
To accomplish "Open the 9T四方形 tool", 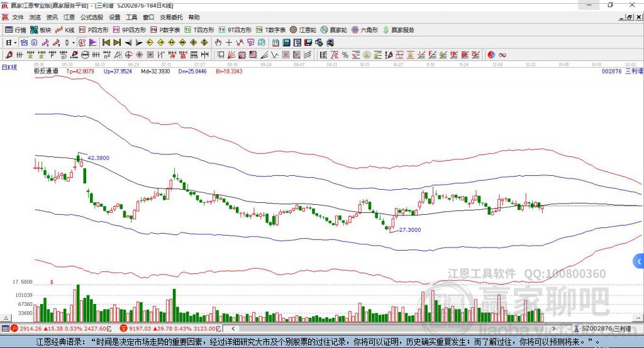I will point(235,30).
